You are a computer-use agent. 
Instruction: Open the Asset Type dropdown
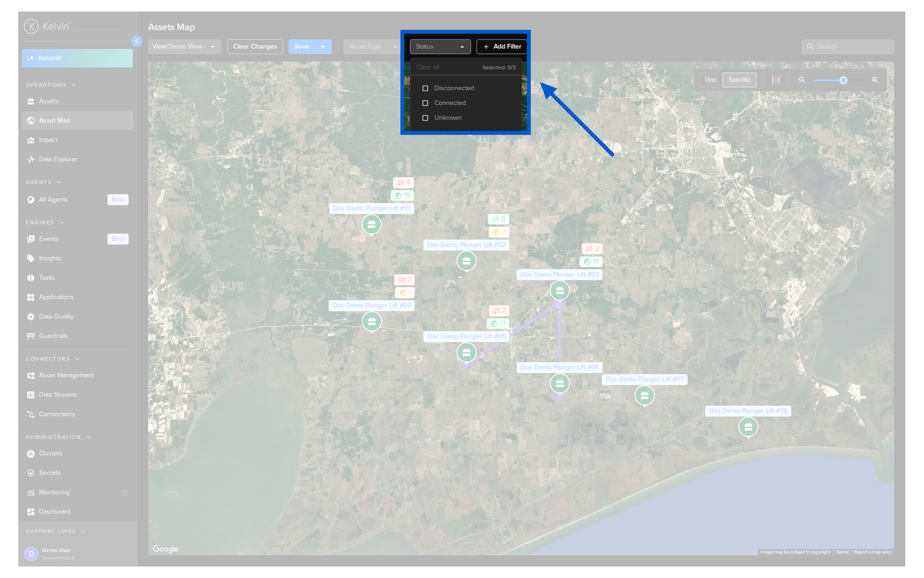click(372, 47)
